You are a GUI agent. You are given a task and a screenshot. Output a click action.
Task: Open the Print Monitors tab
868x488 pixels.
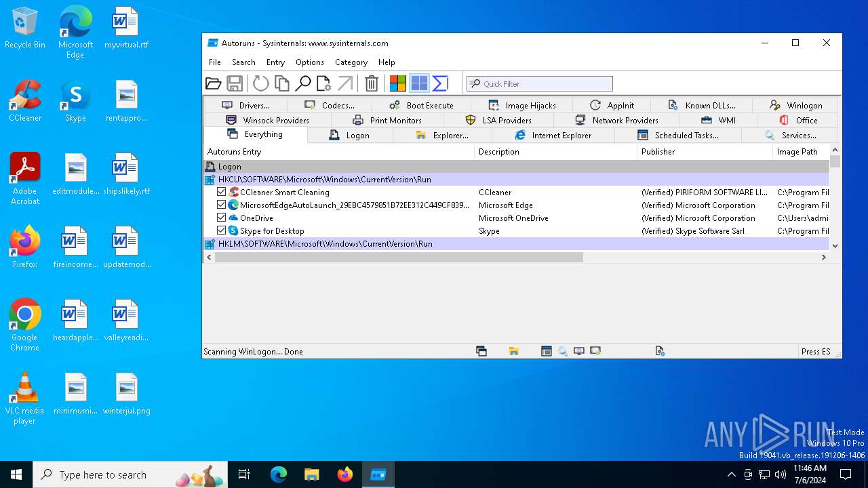pos(387,120)
